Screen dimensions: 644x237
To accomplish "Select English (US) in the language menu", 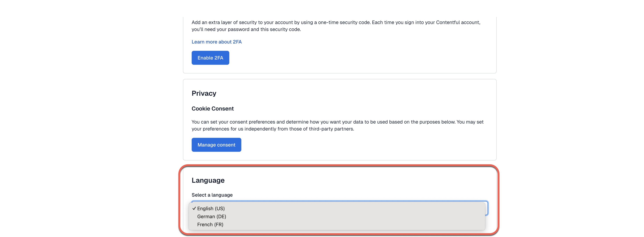I will tap(211, 208).
